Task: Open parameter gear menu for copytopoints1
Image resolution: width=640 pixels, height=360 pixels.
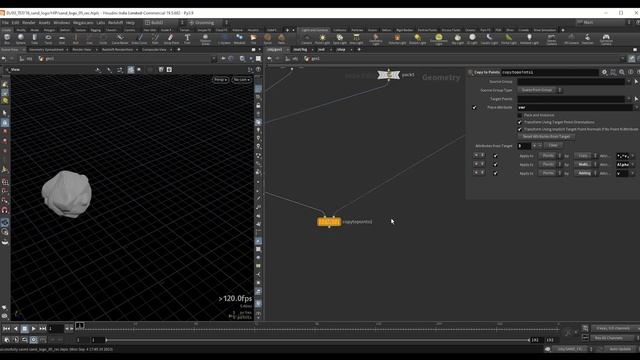Action: tap(604, 72)
